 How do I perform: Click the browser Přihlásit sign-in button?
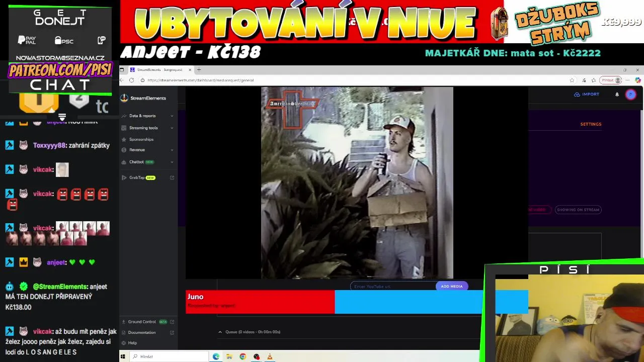coord(611,80)
